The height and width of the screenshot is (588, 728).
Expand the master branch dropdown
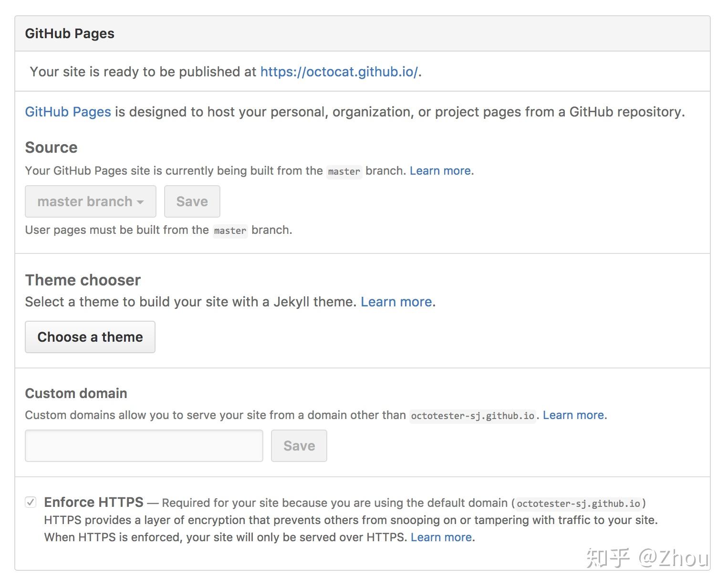click(x=90, y=201)
